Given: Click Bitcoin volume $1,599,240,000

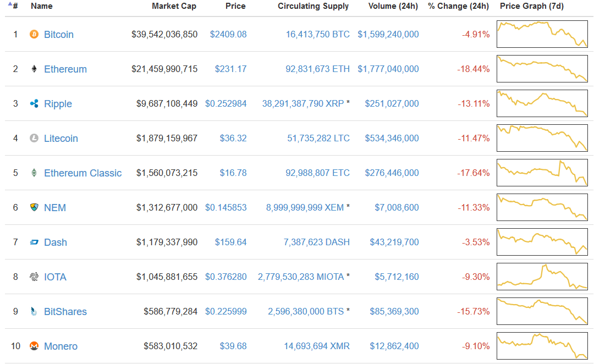Looking at the screenshot, I should tap(388, 35).
